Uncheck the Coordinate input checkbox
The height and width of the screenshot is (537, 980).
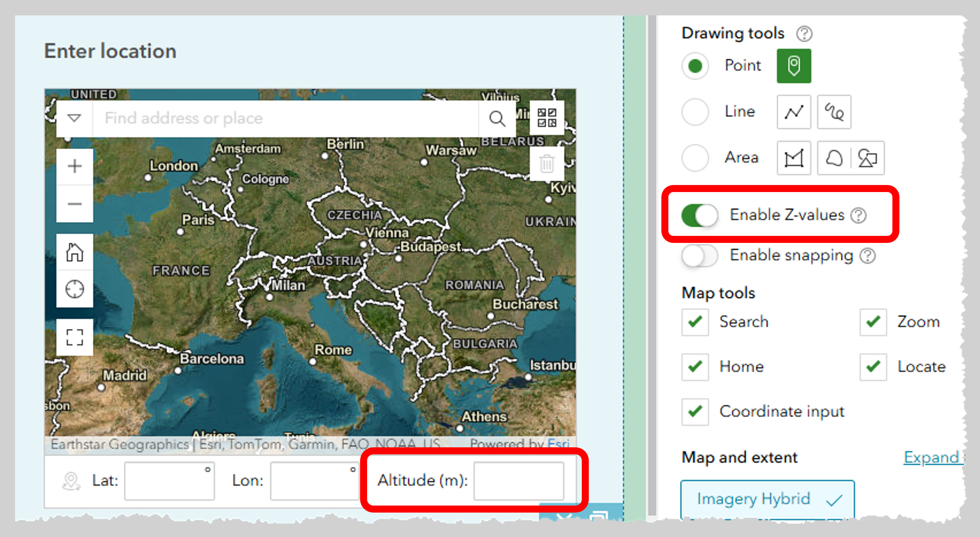[695, 412]
